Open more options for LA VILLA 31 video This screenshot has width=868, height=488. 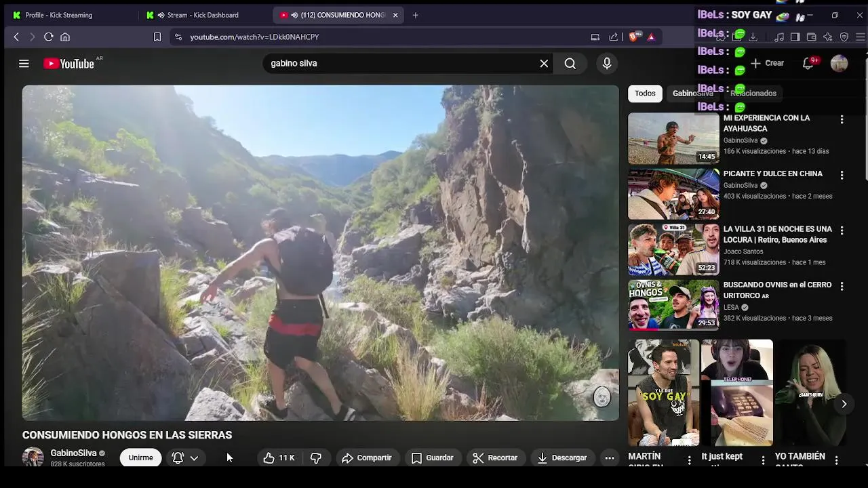point(842,230)
